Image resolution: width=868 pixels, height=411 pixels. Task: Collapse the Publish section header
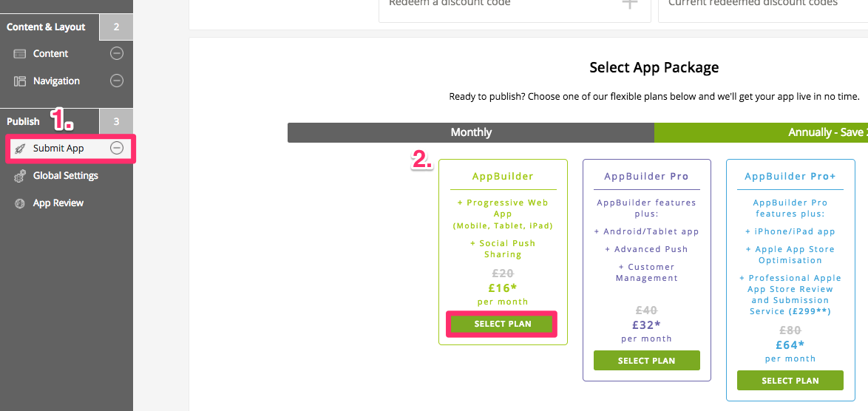50,122
